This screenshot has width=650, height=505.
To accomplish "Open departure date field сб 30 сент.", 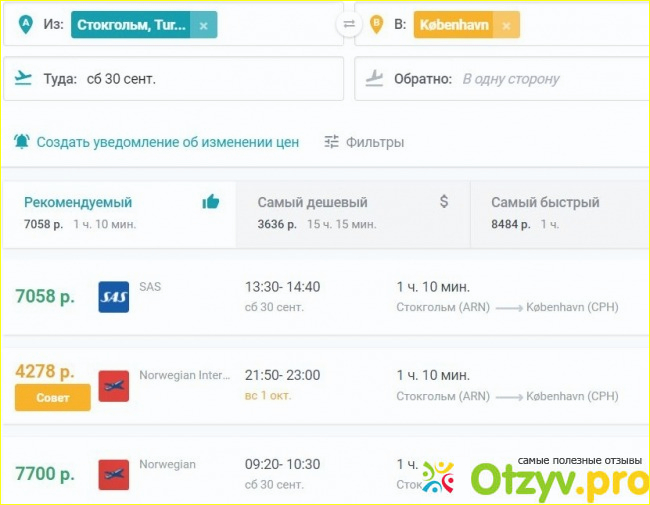I will point(121,78).
